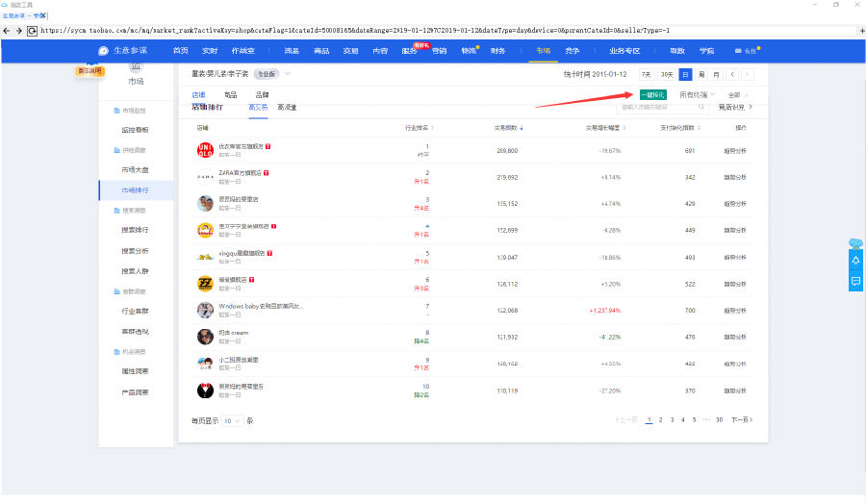Image resolution: width=866 pixels, height=504 pixels.
Task: Click the Tmall badge next to 优衣库官方旗舰店
Action: click(x=267, y=146)
